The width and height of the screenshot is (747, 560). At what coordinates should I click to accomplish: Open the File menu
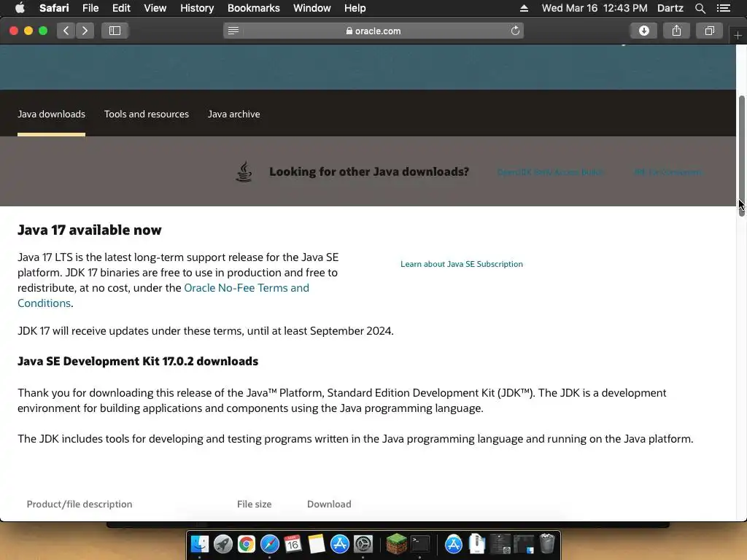click(90, 8)
